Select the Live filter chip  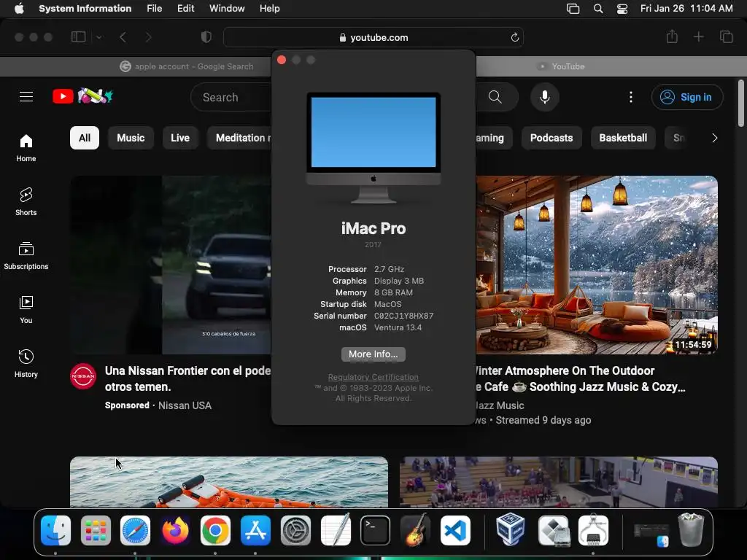tap(180, 138)
